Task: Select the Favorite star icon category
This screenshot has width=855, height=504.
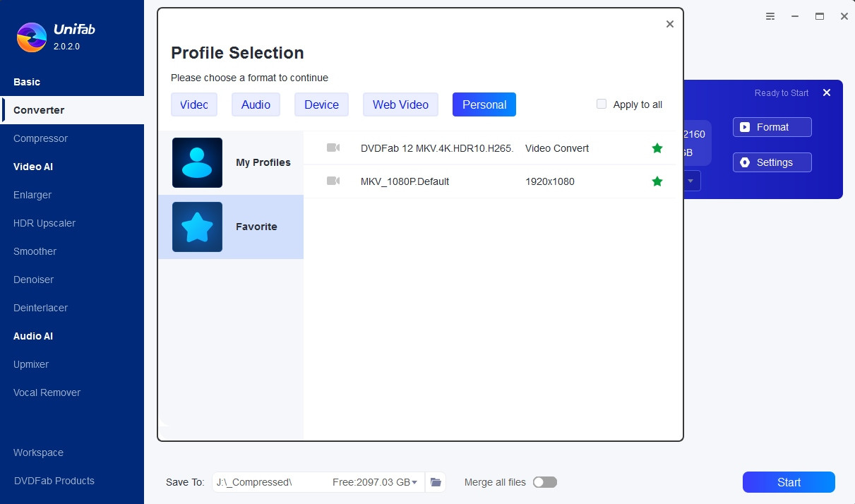Action: (x=197, y=227)
